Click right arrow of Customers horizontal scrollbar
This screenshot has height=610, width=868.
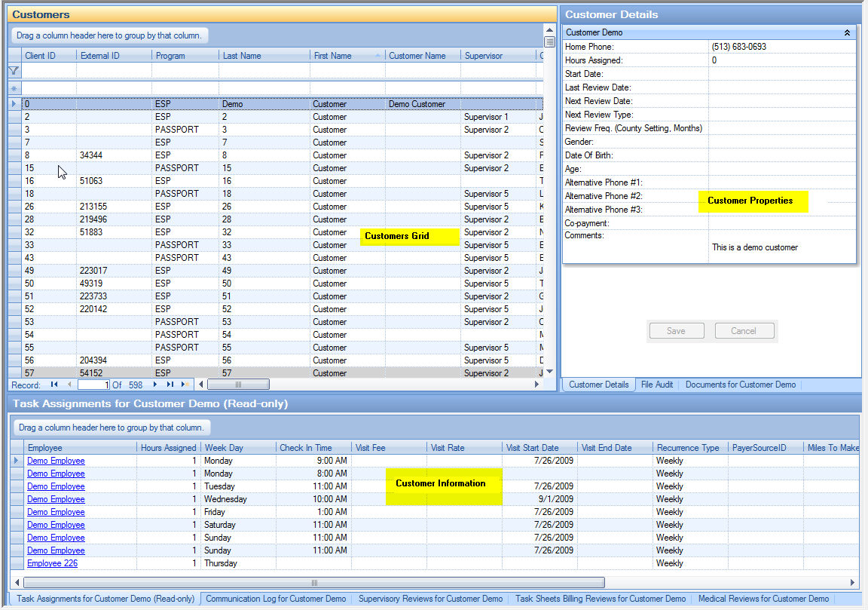pos(536,385)
